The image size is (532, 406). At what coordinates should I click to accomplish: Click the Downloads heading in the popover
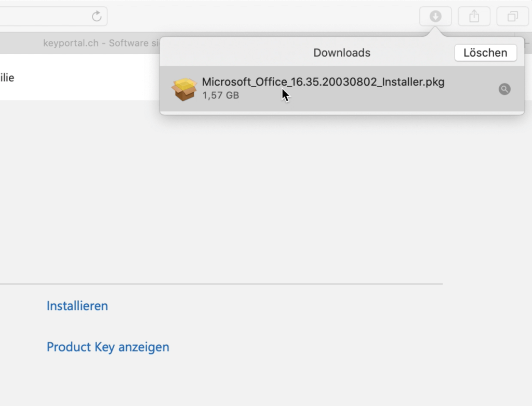click(x=341, y=52)
